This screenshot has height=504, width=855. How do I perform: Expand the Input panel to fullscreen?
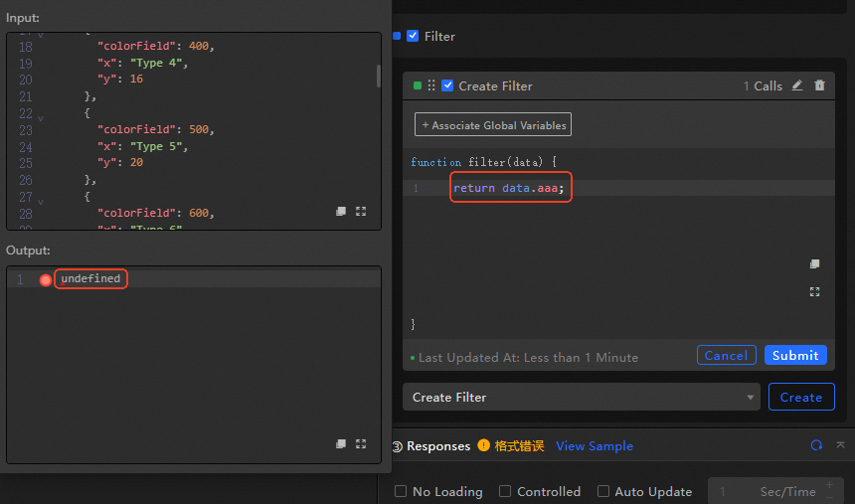point(361,211)
